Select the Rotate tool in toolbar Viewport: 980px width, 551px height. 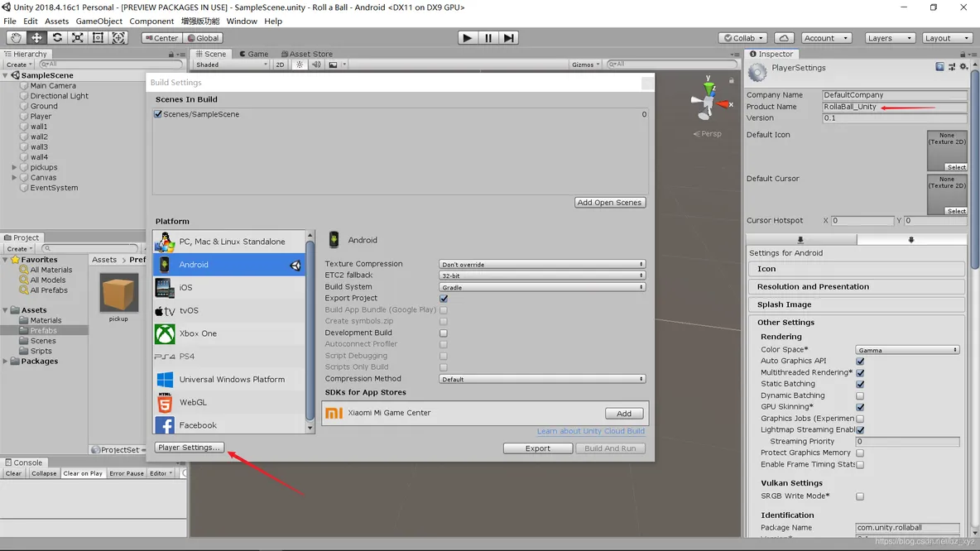coord(57,38)
